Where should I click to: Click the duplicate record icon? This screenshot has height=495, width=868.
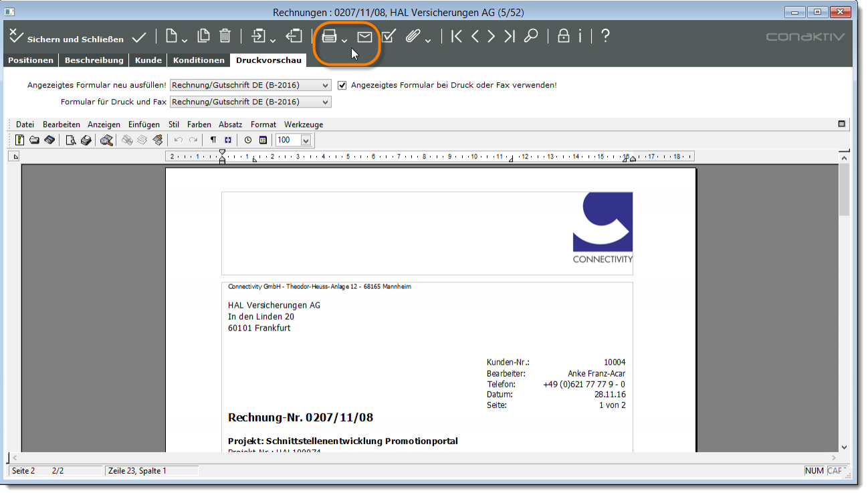point(203,36)
